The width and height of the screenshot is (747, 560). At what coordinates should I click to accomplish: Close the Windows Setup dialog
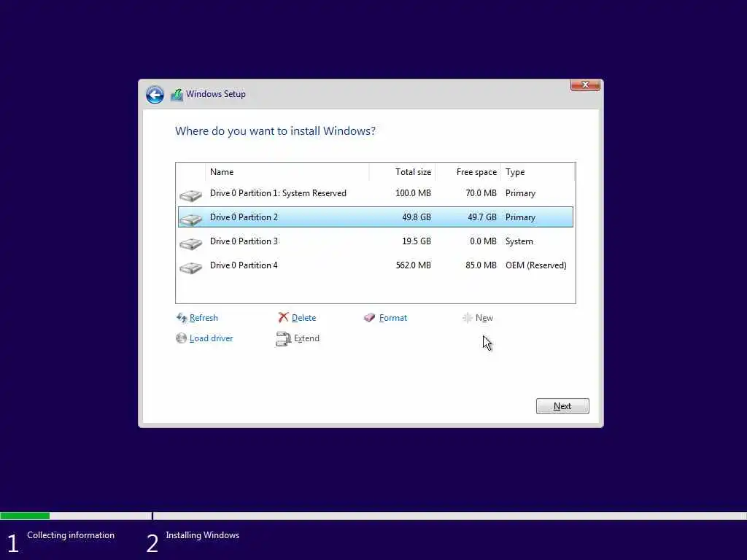pyautogui.click(x=585, y=85)
